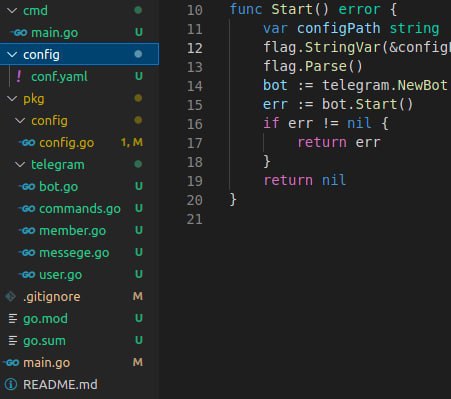Click the Go icon beside config.go
Screen dimensions: 451x399
coord(27,143)
